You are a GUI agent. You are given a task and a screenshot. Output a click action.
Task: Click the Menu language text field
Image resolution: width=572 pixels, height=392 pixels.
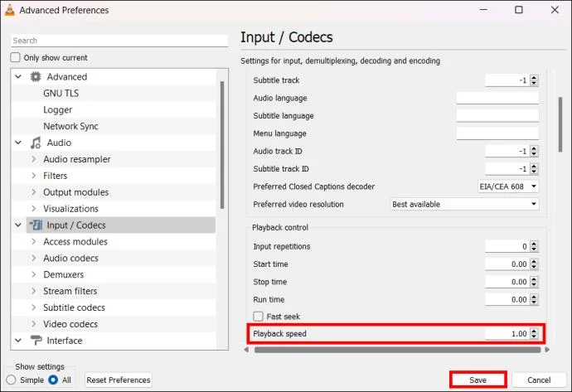click(497, 133)
